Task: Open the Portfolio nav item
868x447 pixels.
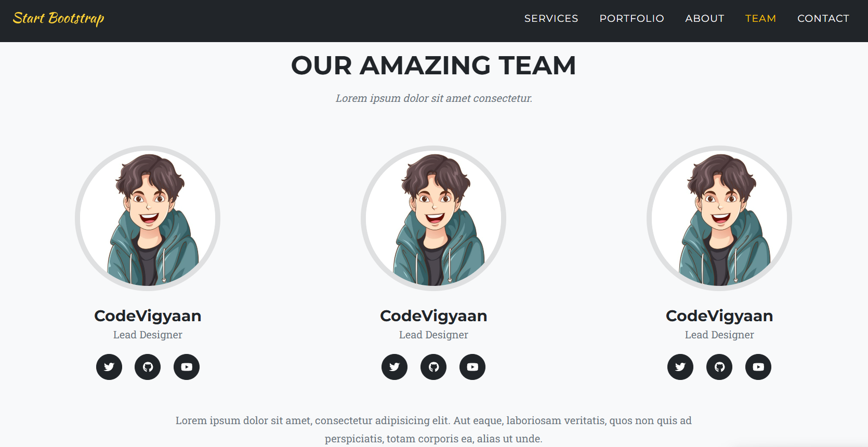Action: tap(632, 19)
